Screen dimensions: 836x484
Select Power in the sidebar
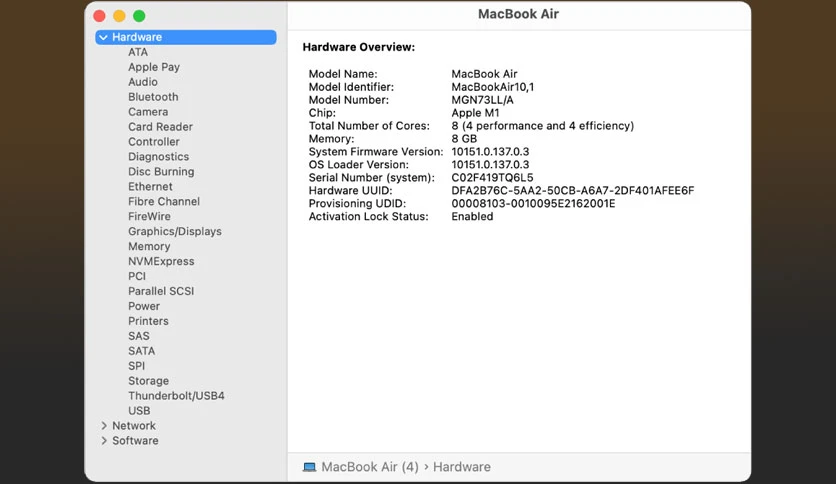pyautogui.click(x=143, y=306)
